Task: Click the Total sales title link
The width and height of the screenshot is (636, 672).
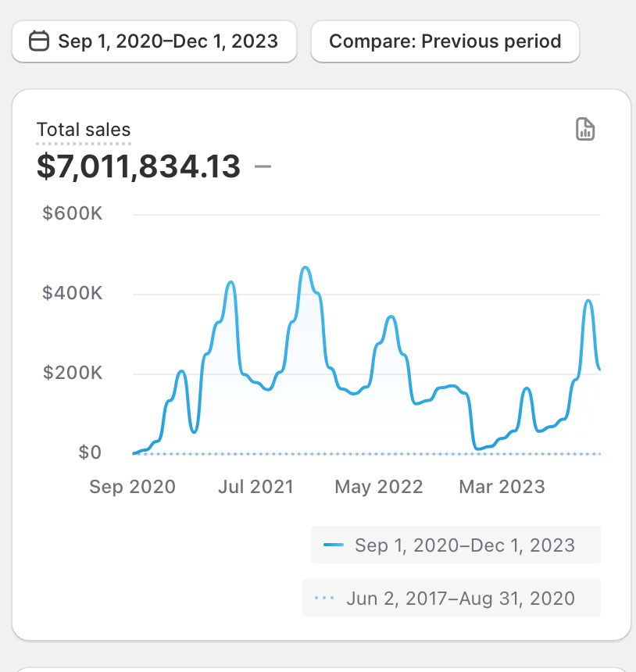Action: click(x=84, y=130)
